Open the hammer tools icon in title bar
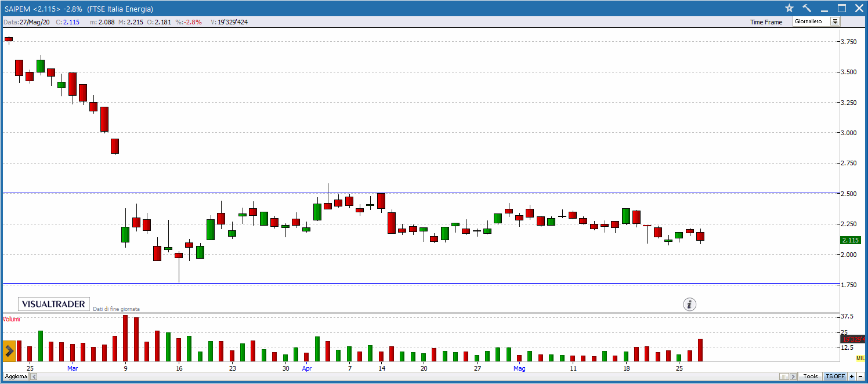 click(806, 8)
